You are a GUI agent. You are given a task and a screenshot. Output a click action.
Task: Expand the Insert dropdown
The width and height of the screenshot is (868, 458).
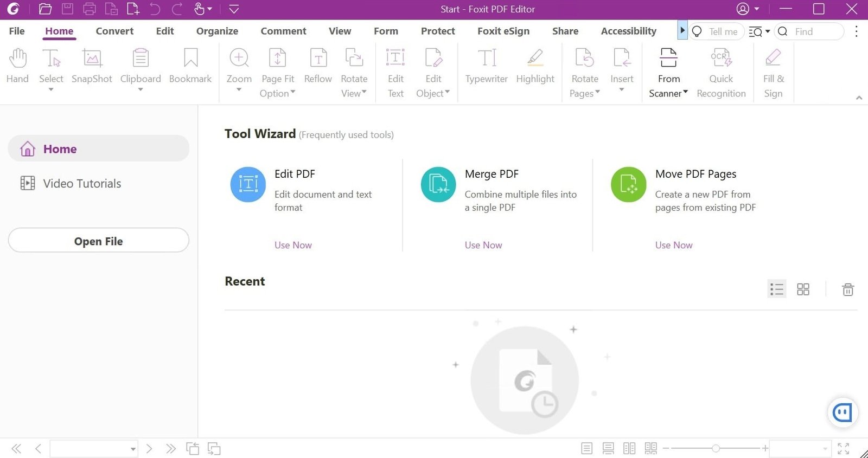622,90
